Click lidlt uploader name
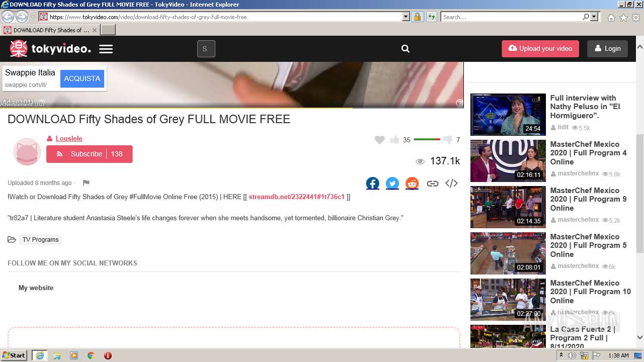The height and width of the screenshot is (362, 644). [563, 128]
